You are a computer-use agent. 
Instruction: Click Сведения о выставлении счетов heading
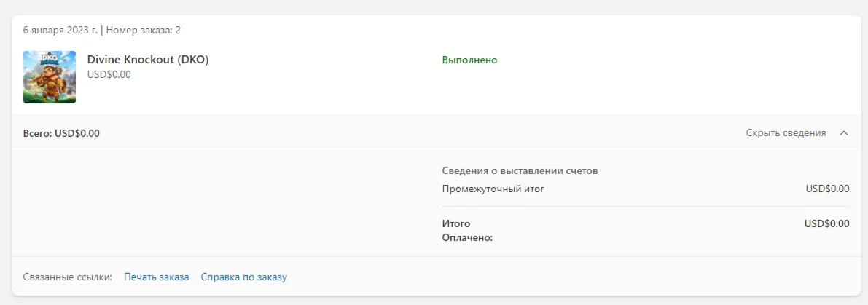coord(520,171)
